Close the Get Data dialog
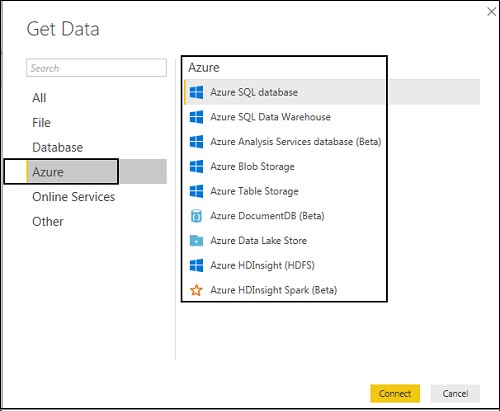 [491, 12]
